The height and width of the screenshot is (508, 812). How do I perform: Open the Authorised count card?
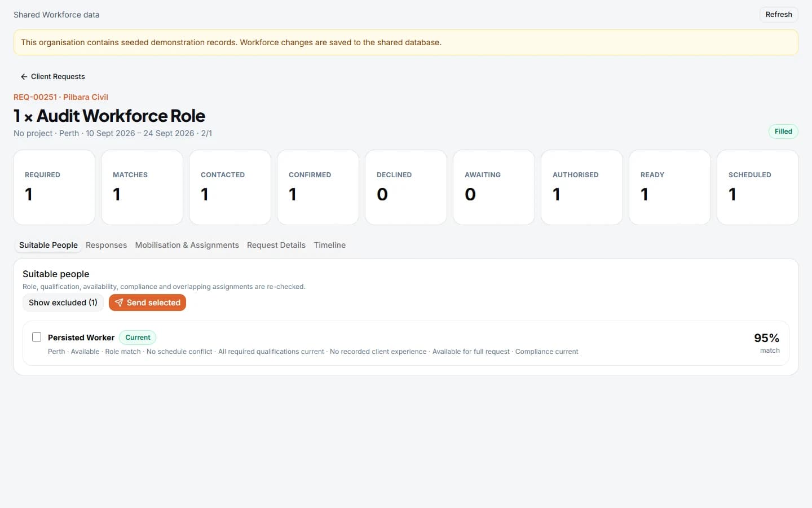pos(582,187)
